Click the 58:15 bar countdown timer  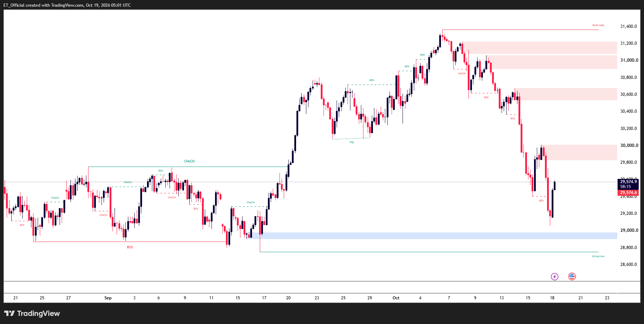(x=625, y=187)
